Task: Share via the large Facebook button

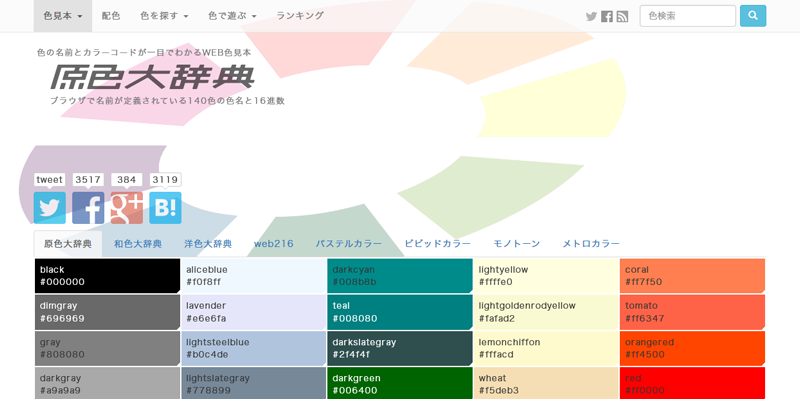Action: pyautogui.click(x=88, y=208)
